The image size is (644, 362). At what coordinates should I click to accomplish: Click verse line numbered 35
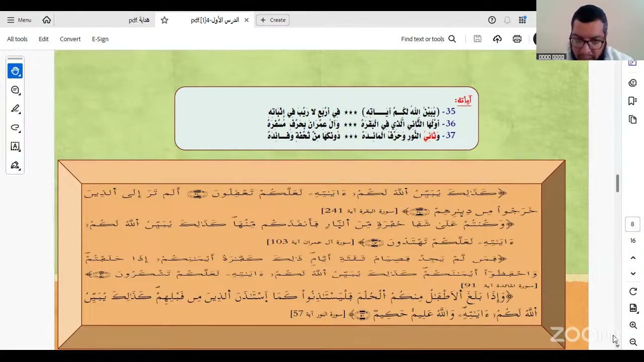[361, 112]
